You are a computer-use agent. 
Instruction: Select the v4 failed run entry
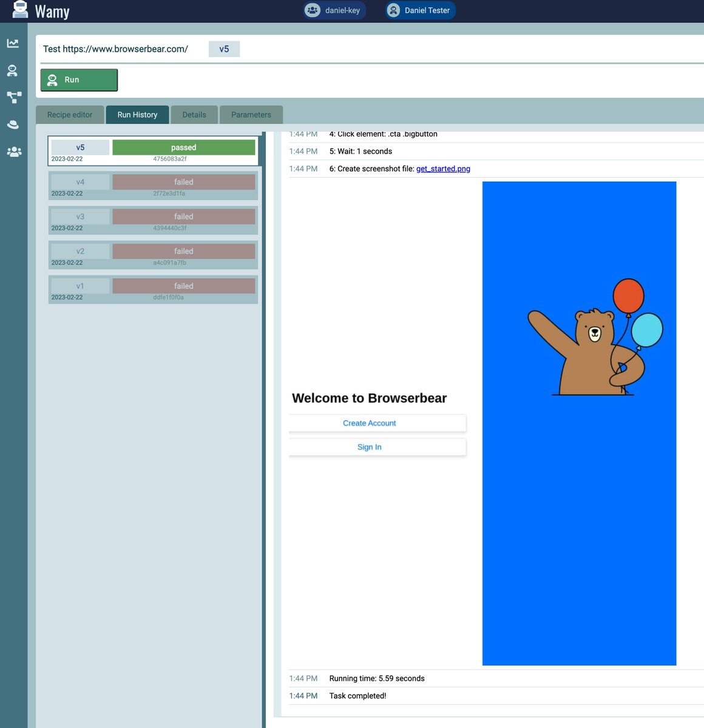[153, 186]
